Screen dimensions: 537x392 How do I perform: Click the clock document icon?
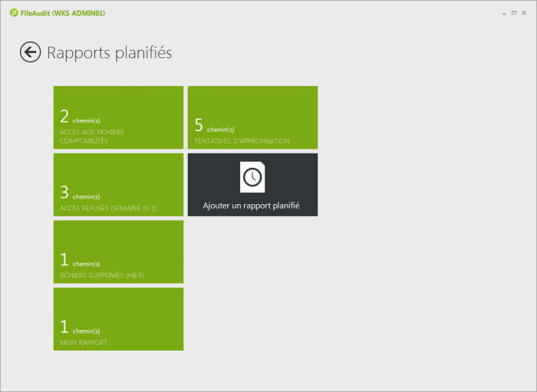[x=252, y=177]
